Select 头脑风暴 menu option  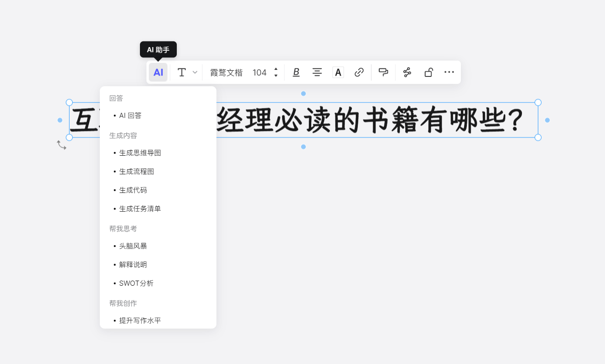(158, 246)
